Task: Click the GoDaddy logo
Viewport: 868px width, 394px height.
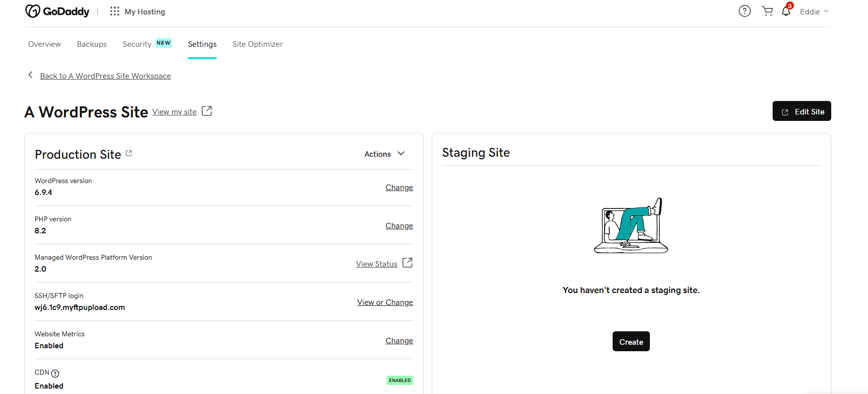Action: pyautogui.click(x=57, y=11)
